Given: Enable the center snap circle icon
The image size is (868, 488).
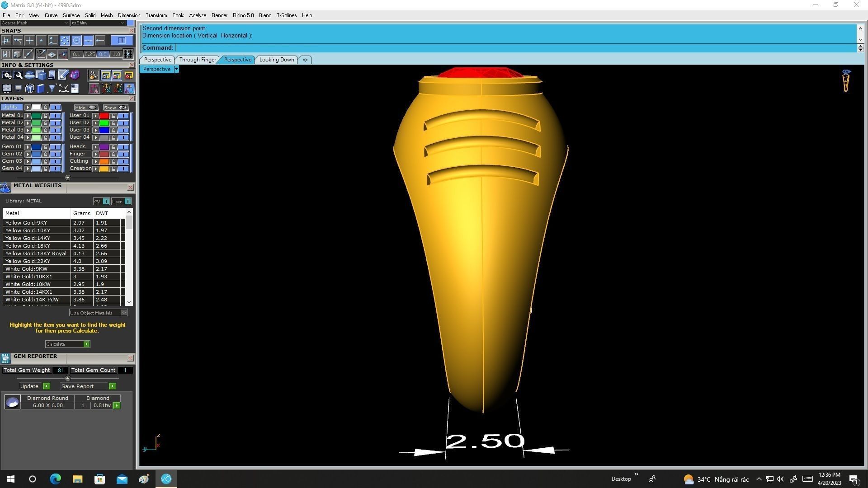Looking at the screenshot, I should [x=77, y=41].
